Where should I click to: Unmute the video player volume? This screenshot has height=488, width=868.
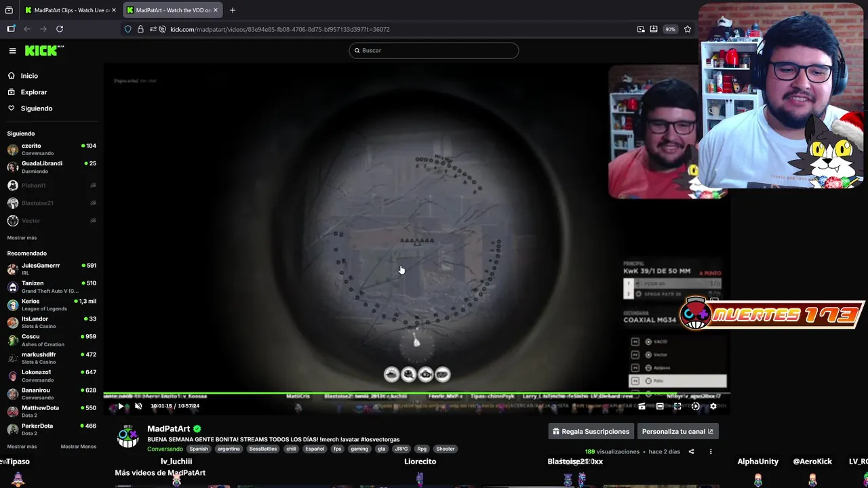[x=138, y=406]
